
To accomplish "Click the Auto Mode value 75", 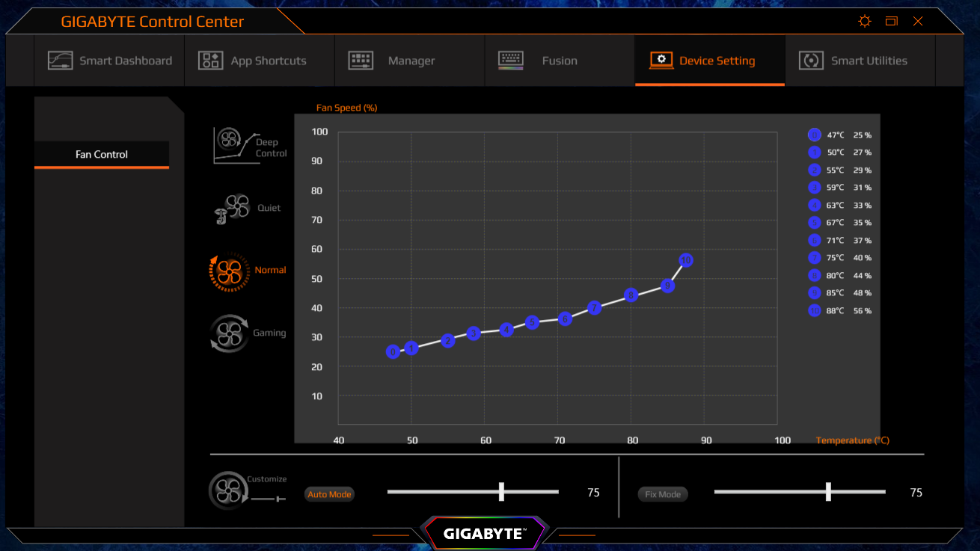I will tap(593, 493).
